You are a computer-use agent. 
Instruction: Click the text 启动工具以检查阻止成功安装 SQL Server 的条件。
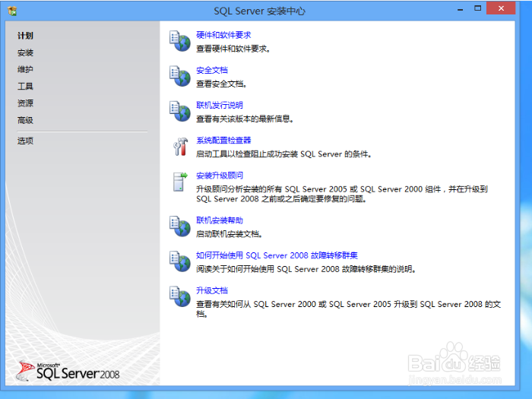coord(284,154)
